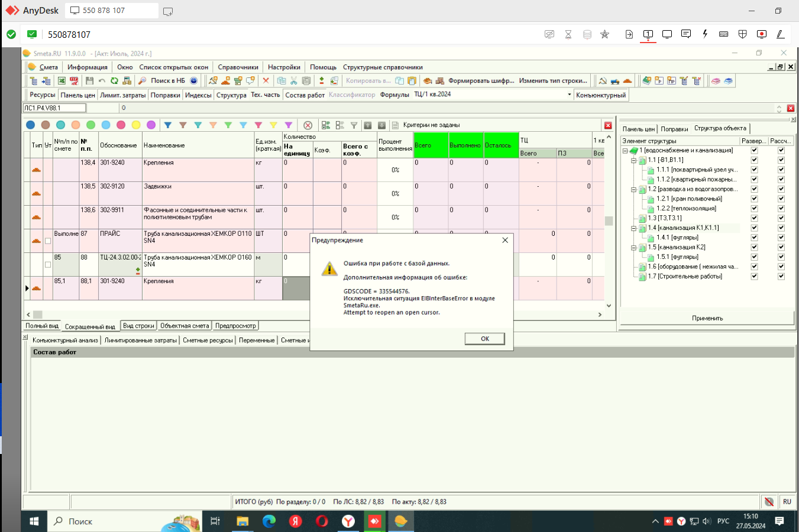This screenshot has width=799, height=532.
Task: Click Конъюнктурный toolbar button
Action: coord(601,95)
